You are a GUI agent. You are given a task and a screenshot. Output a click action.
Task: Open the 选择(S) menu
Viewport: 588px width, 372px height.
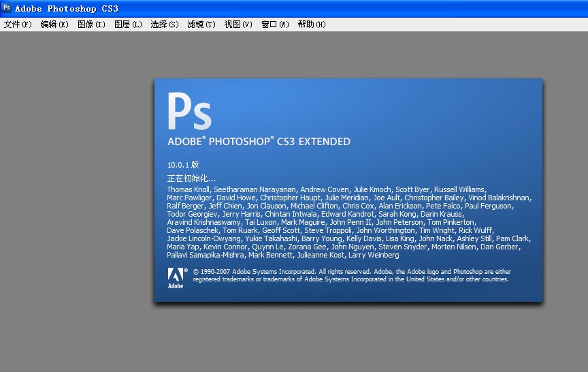coord(164,25)
